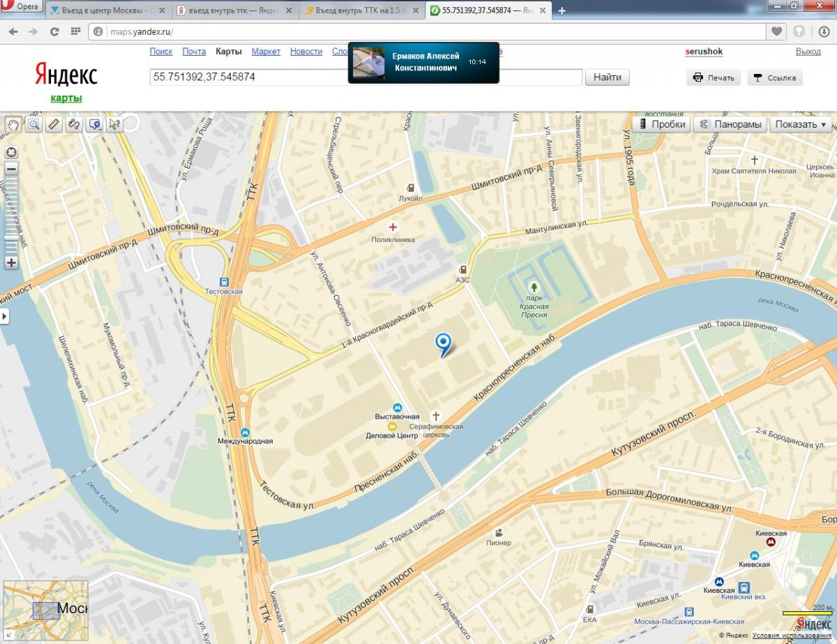Toggle the Пробки traffic layer
Viewport: 837px width, 644px height.
661,124
